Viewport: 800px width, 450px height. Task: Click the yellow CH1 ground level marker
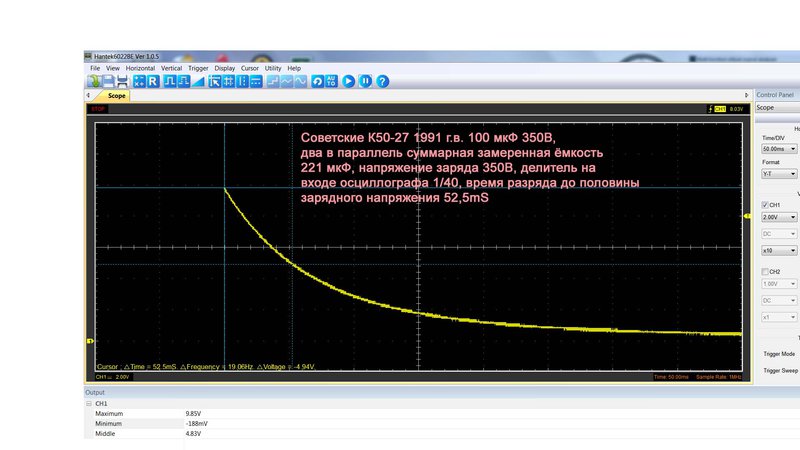tap(90, 341)
